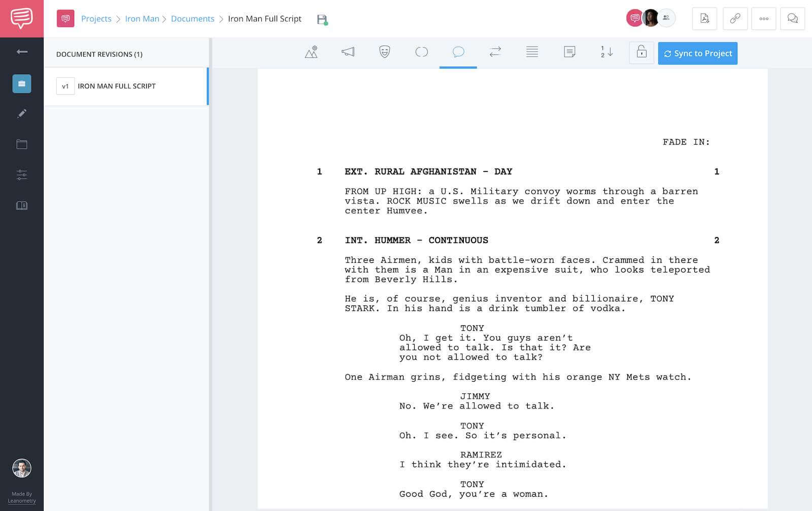Click the JIMMY character name

pyautogui.click(x=475, y=396)
